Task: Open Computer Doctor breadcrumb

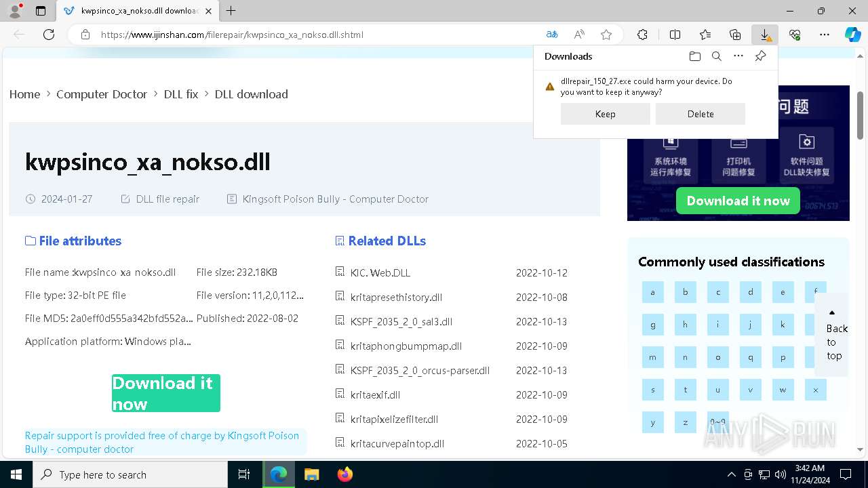Action: [x=102, y=94]
